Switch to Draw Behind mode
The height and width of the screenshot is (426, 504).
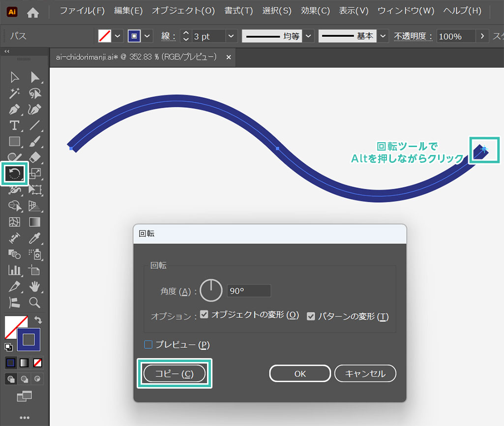[x=25, y=379]
